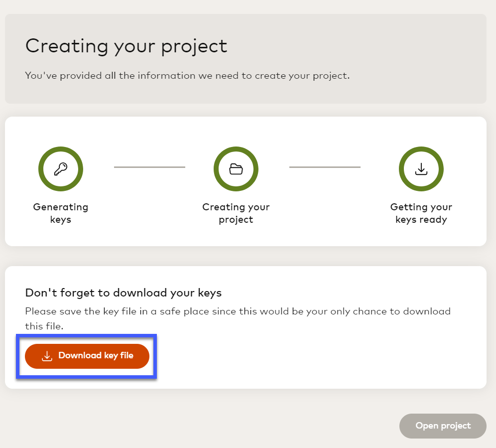Click the "You've provided all the information" subtitle
Viewport: 496px width, 448px height.
pyautogui.click(x=187, y=76)
